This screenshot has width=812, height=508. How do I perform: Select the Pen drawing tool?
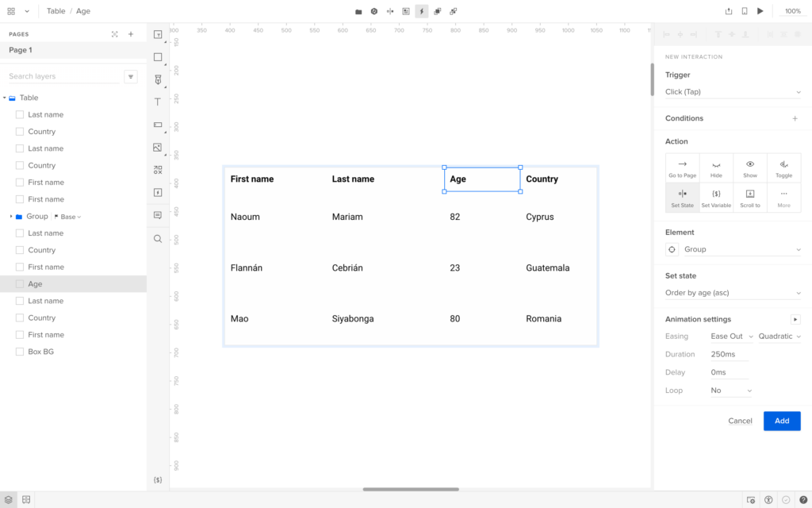tap(157, 79)
